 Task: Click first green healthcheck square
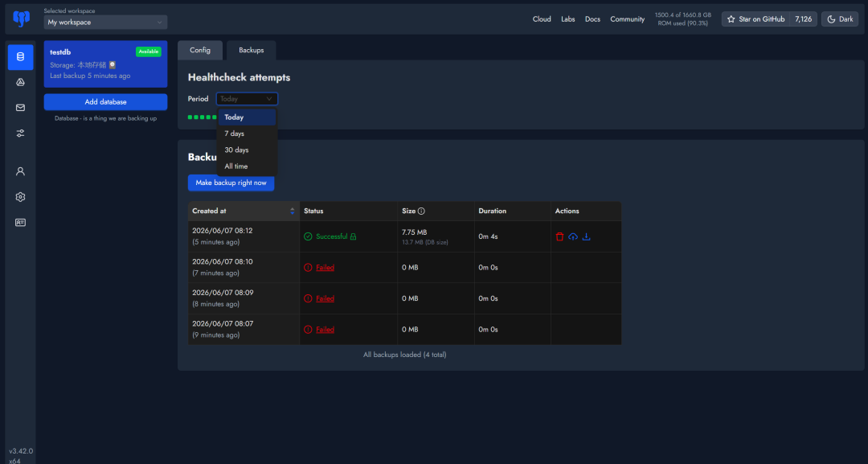(x=190, y=117)
